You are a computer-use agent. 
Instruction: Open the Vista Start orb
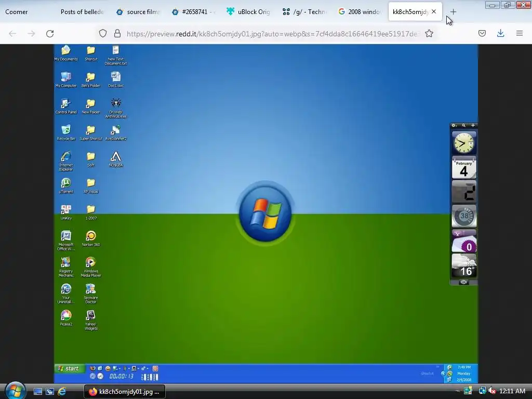(x=15, y=390)
